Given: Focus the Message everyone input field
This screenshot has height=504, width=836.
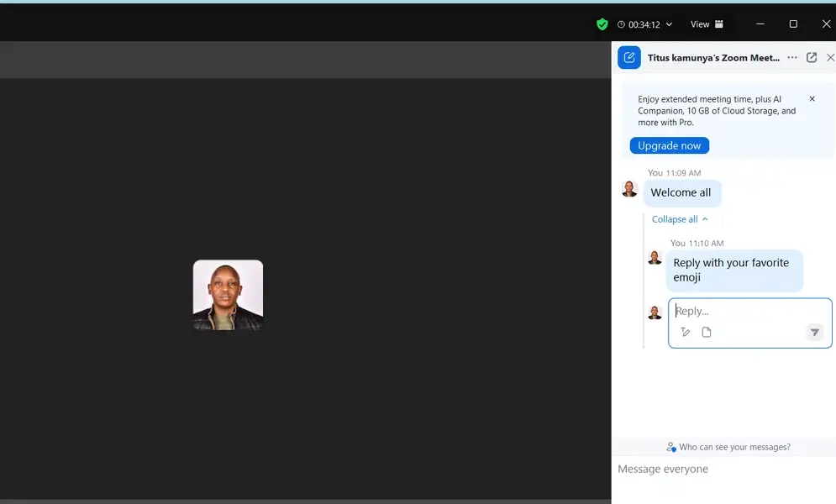Looking at the screenshot, I should [x=723, y=470].
